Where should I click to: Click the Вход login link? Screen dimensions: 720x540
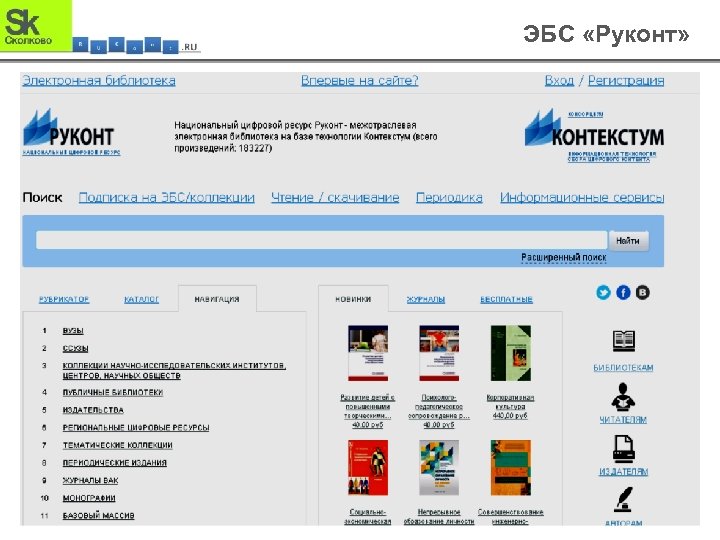click(x=559, y=80)
